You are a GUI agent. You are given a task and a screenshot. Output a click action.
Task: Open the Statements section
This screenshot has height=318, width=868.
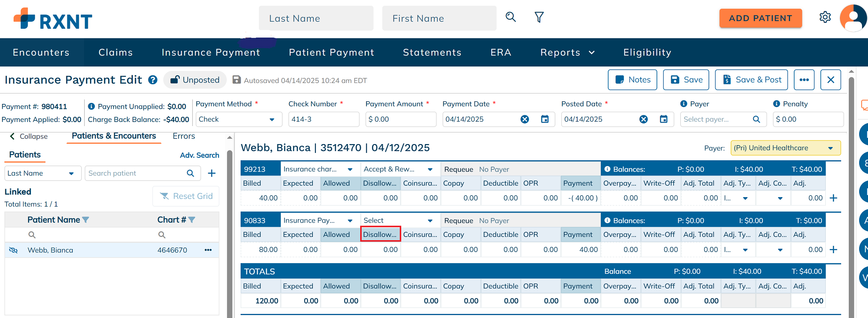[432, 52]
